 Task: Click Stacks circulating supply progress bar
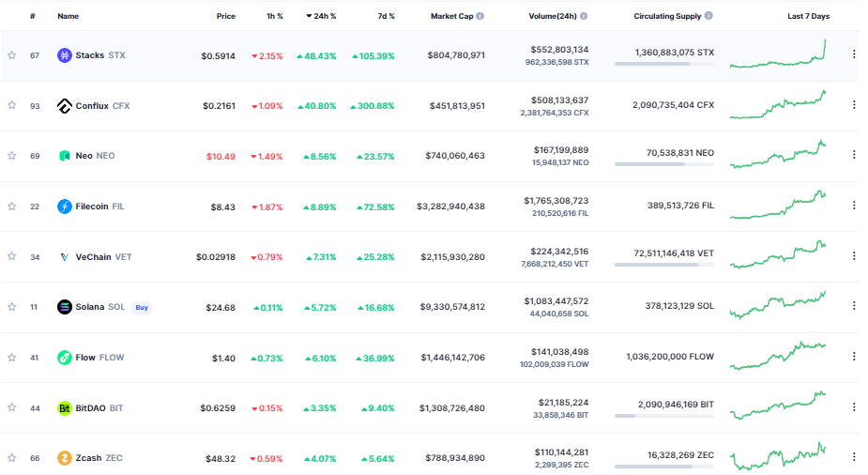tap(664, 64)
